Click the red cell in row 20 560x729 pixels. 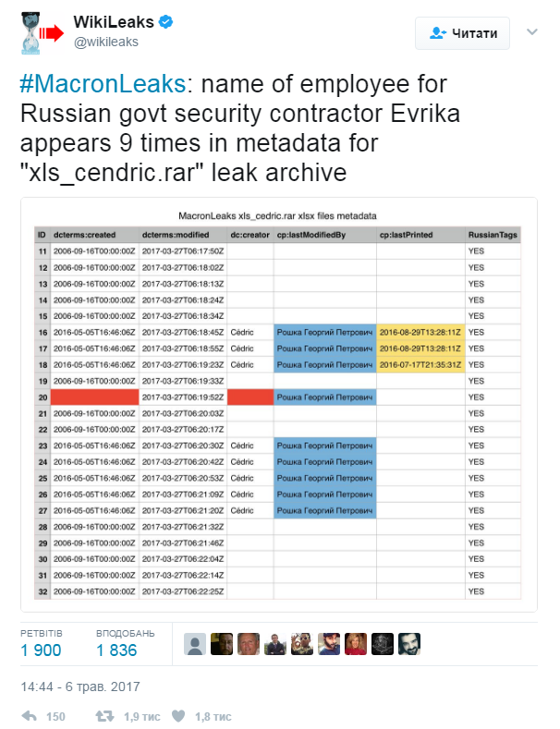tap(94, 396)
